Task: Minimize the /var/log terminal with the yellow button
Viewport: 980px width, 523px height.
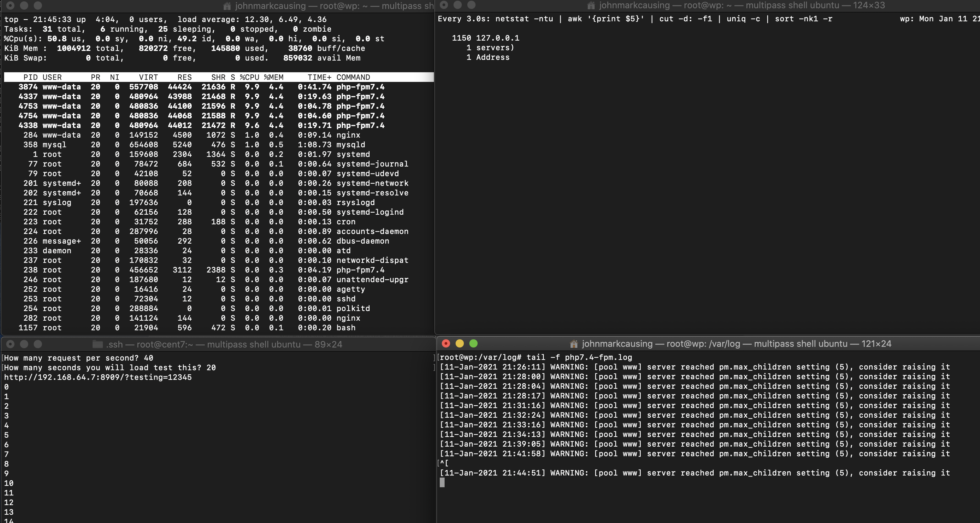Action: [x=459, y=344]
